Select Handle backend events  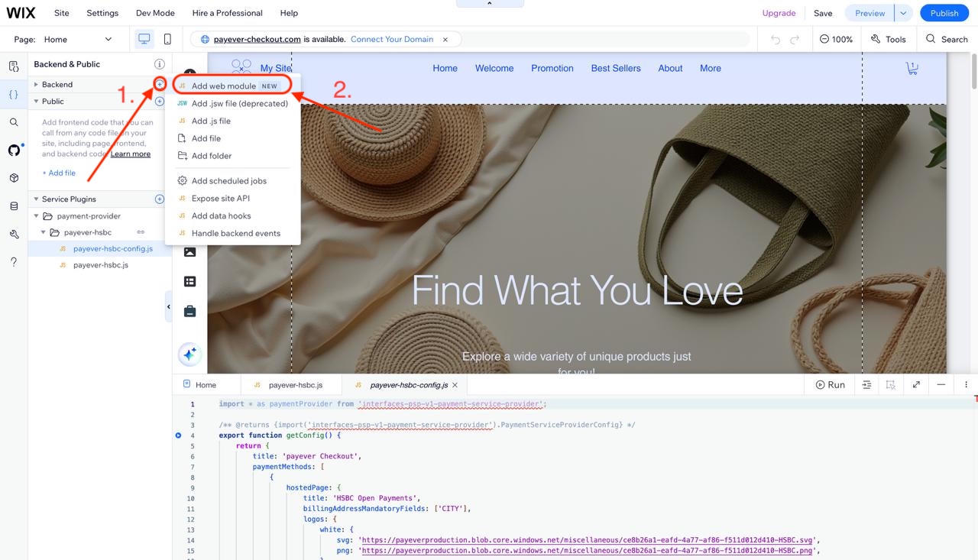232,233
